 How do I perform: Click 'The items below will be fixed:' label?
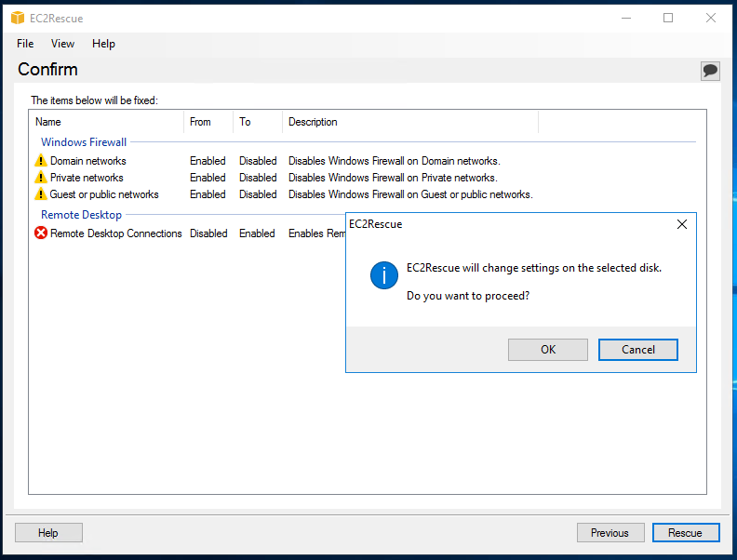coord(95,100)
